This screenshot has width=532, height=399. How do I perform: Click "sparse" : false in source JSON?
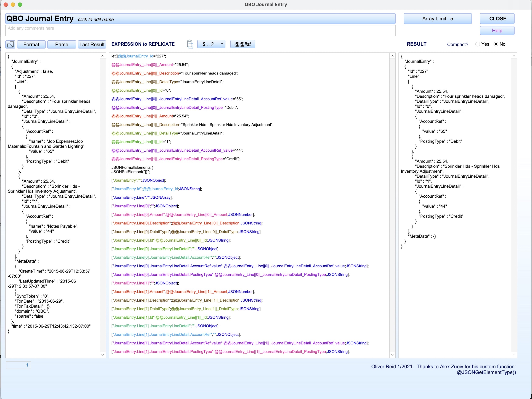coord(29,316)
